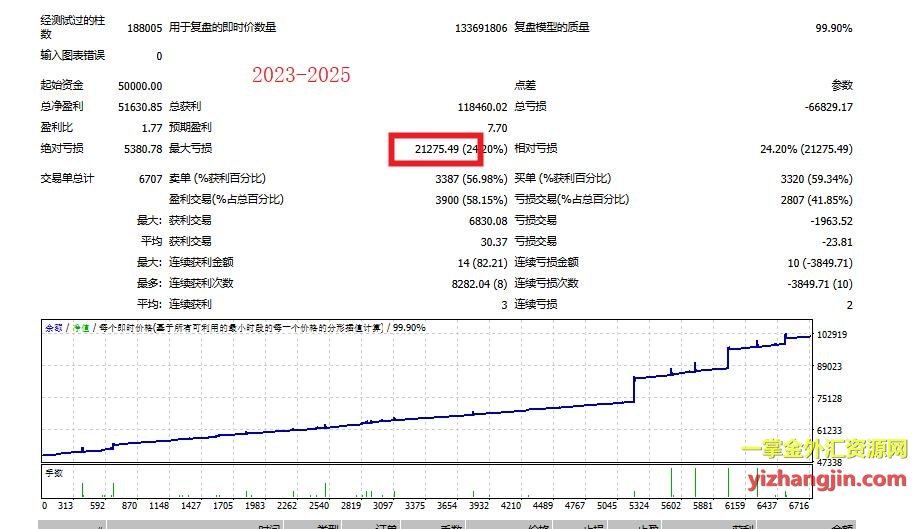Click the 0 tick on the chart x-axis
The image size is (923, 529).
tap(44, 505)
